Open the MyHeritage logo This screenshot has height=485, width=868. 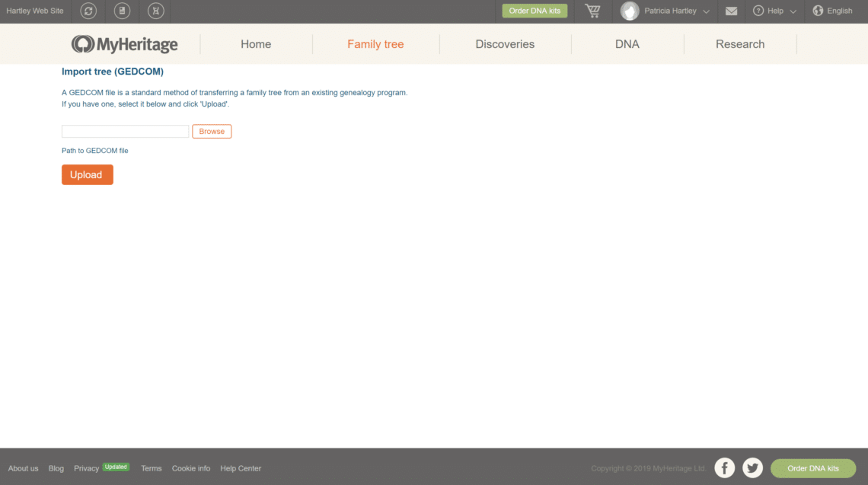point(124,43)
